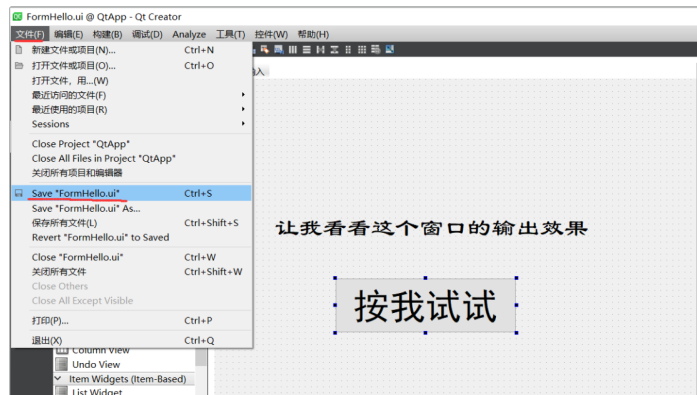Choose Close All Files in Project "QtApp"

coord(132,158)
